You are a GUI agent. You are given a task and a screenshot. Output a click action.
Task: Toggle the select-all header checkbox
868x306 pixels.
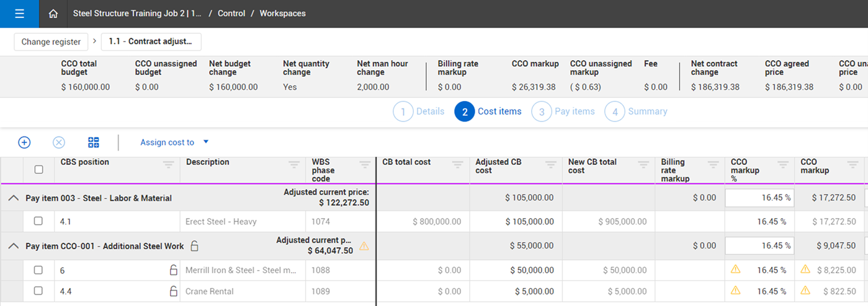(x=39, y=169)
